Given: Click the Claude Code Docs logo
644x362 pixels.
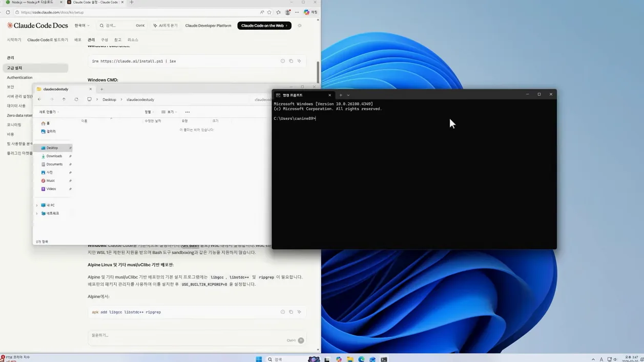Looking at the screenshot, I should pos(37,25).
